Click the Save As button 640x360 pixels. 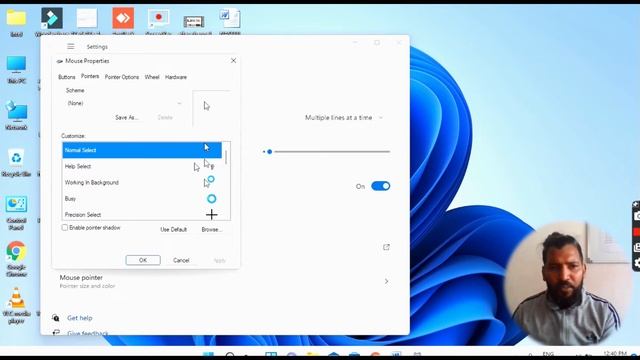coord(127,118)
